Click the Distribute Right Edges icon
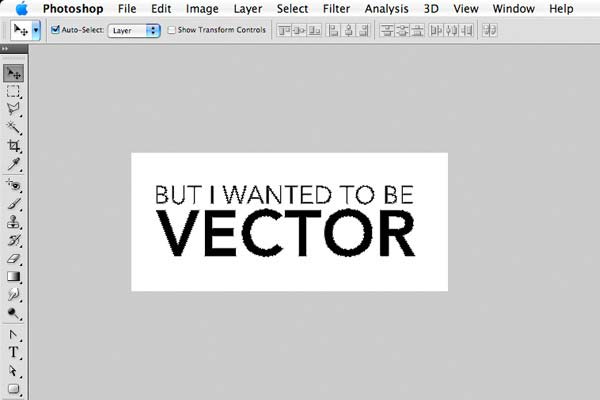The image size is (600, 400). [467, 30]
